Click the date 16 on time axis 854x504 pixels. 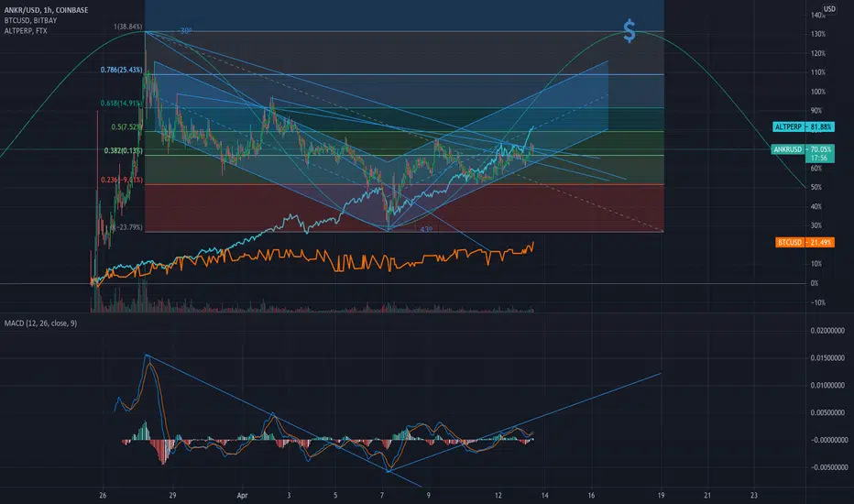(592, 495)
